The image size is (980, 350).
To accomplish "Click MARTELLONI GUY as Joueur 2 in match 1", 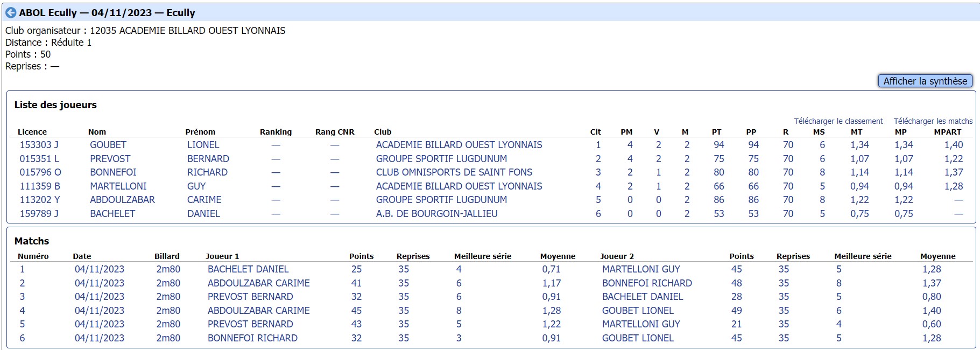I will (x=641, y=269).
